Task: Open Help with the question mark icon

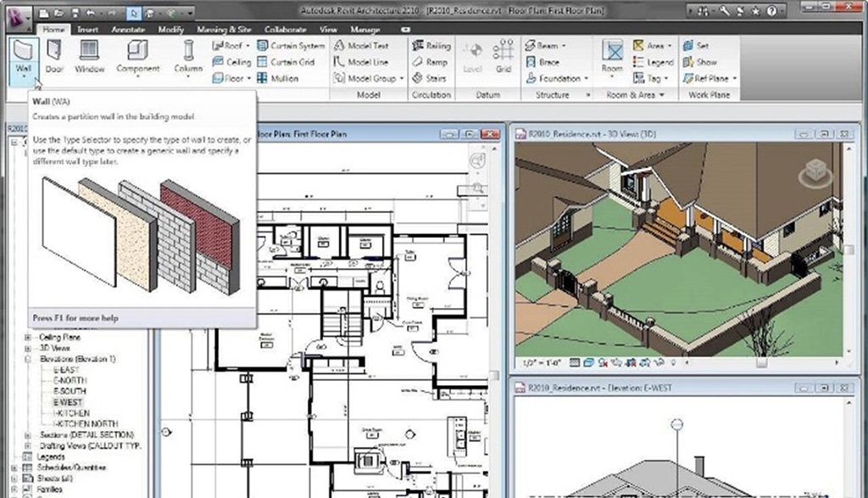Action: 771,10
